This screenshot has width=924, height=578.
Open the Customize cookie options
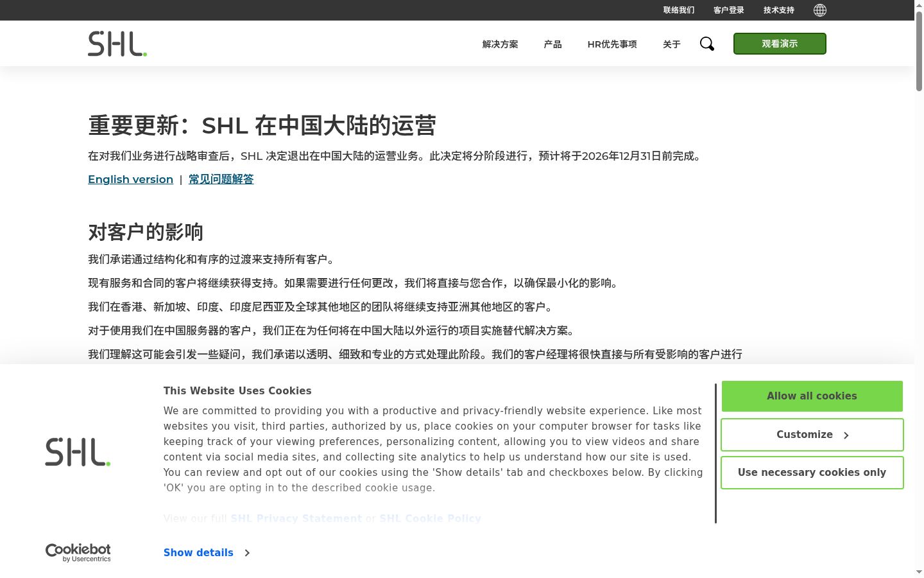coord(812,435)
